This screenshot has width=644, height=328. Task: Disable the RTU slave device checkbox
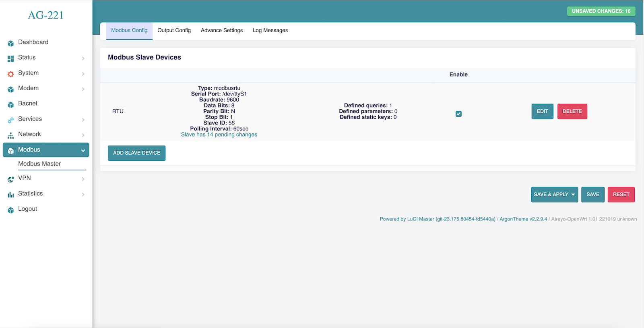[458, 114]
